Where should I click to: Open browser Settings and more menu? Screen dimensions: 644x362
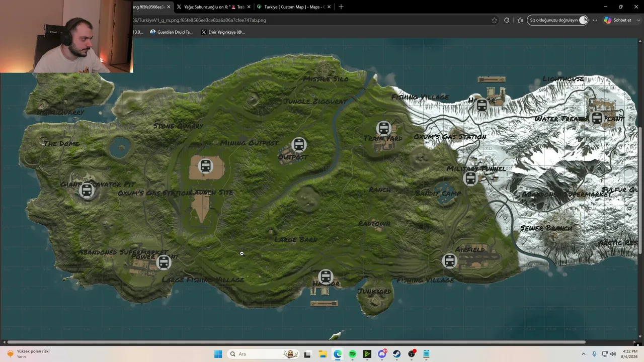(595, 20)
